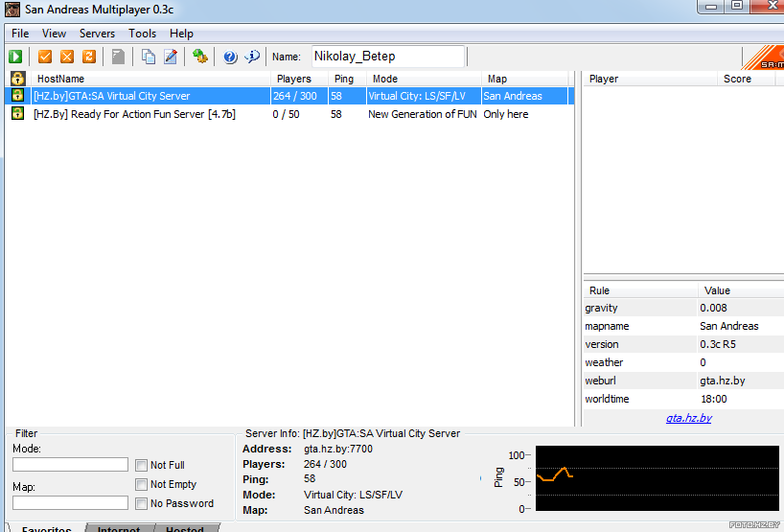
Task: Enable the No Password filter checkbox
Action: (x=142, y=503)
